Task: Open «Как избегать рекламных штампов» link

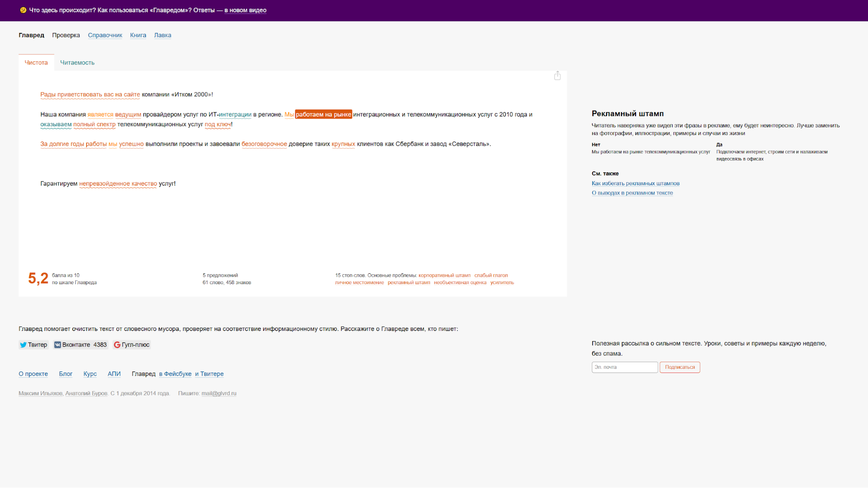Action: [635, 183]
